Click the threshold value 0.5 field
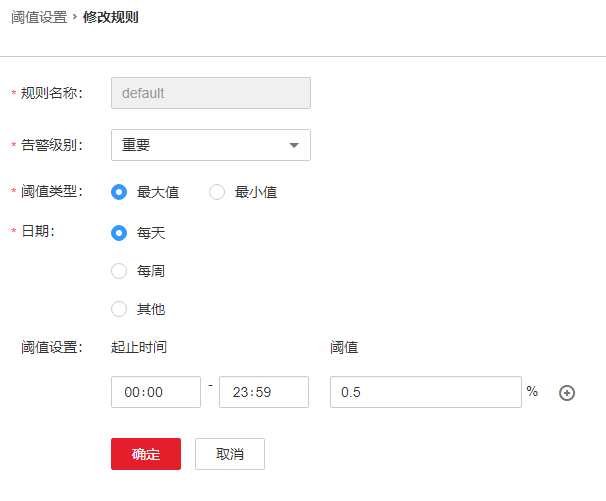 tap(426, 392)
